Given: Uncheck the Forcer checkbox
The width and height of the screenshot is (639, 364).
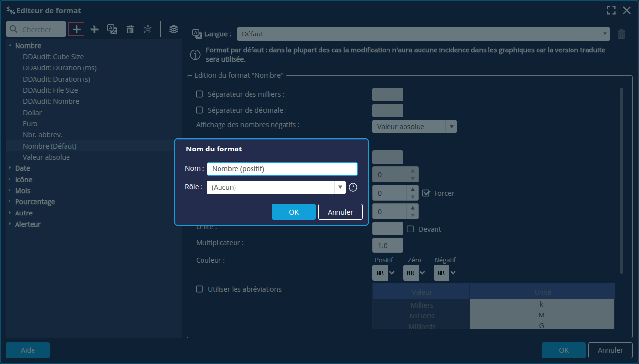Looking at the screenshot, I should pyautogui.click(x=426, y=193).
